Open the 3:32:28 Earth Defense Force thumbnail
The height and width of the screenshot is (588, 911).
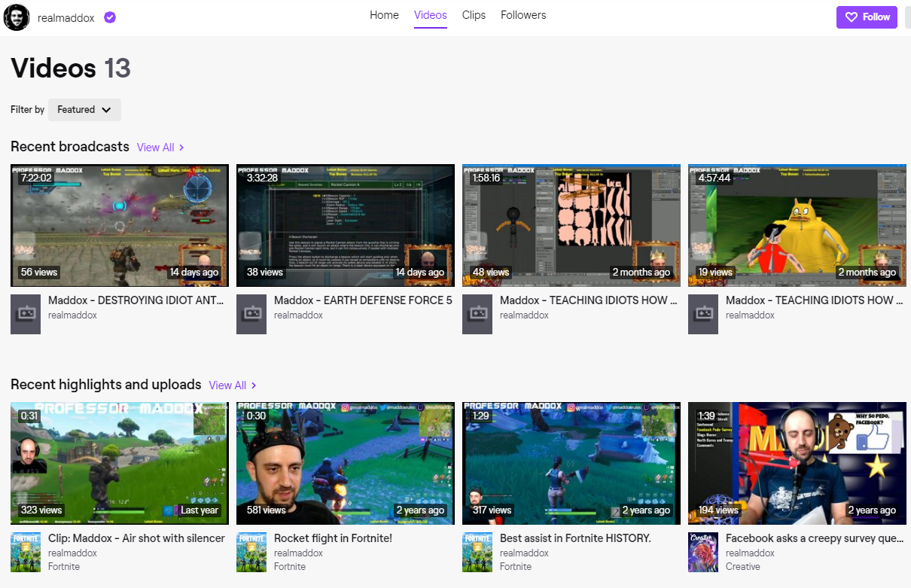pyautogui.click(x=346, y=226)
